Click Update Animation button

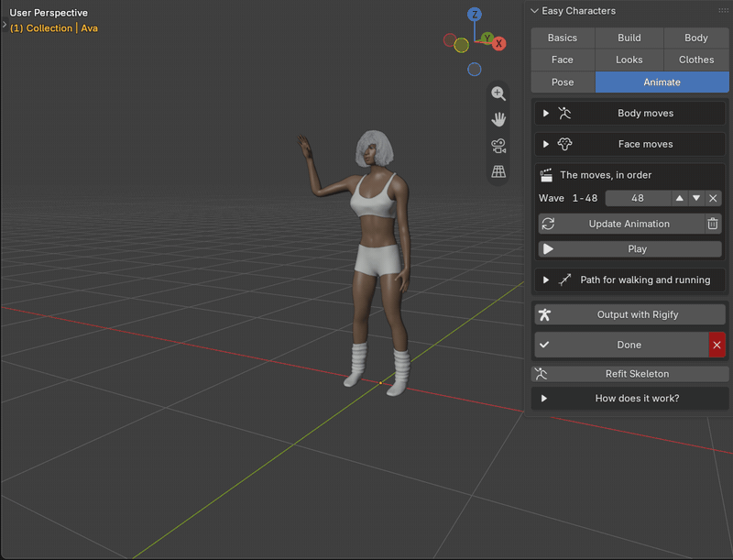tap(621, 224)
